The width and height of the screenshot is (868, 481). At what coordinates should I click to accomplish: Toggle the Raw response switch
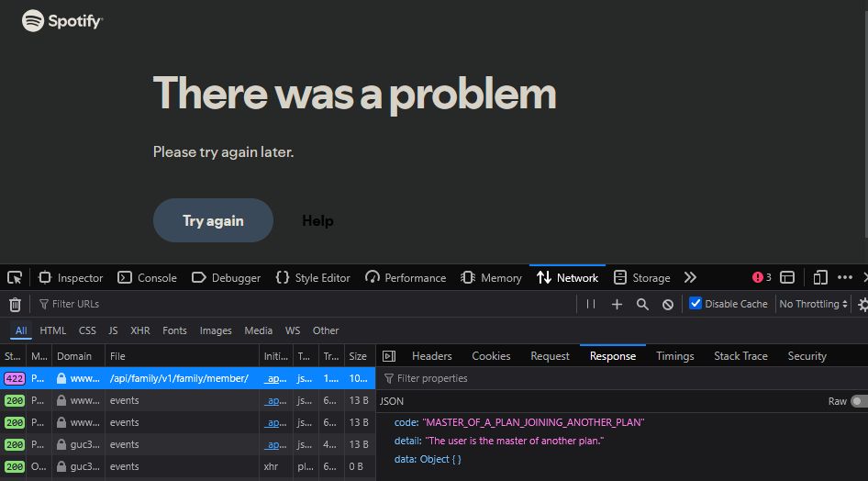coord(859,401)
